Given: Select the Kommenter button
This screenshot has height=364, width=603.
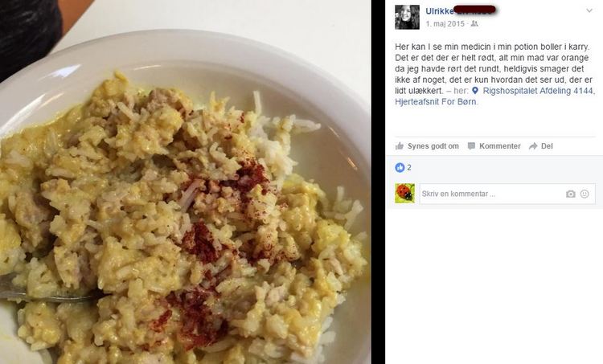Looking at the screenshot, I should [494, 146].
